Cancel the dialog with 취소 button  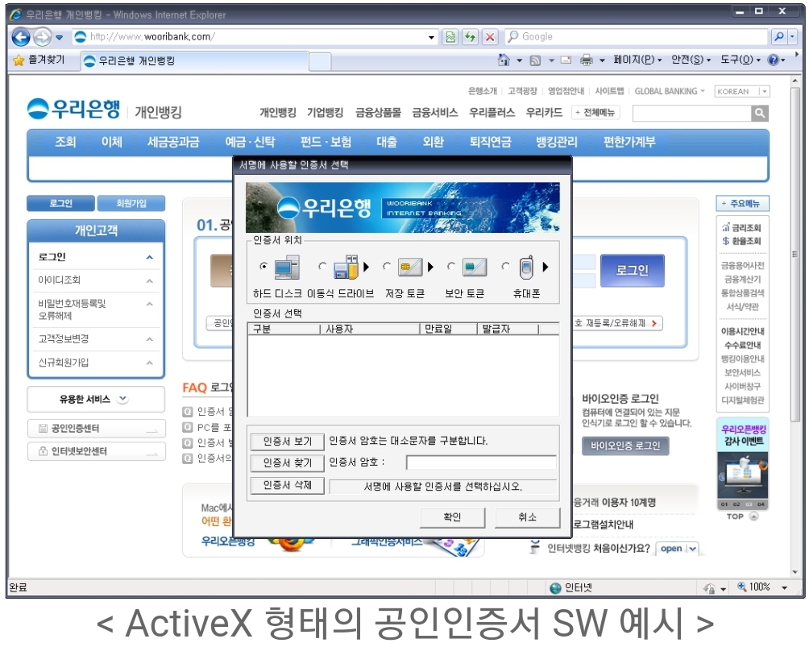coord(527,517)
